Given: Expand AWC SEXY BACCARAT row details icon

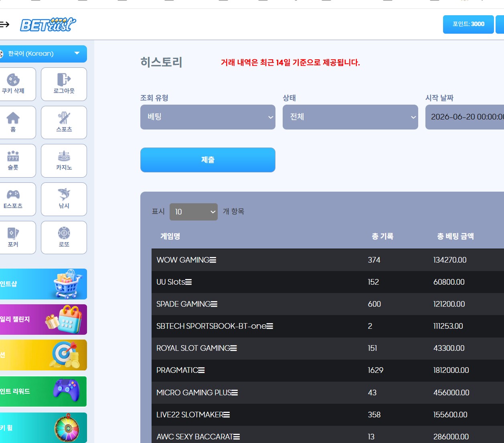Looking at the screenshot, I should pos(237,437).
